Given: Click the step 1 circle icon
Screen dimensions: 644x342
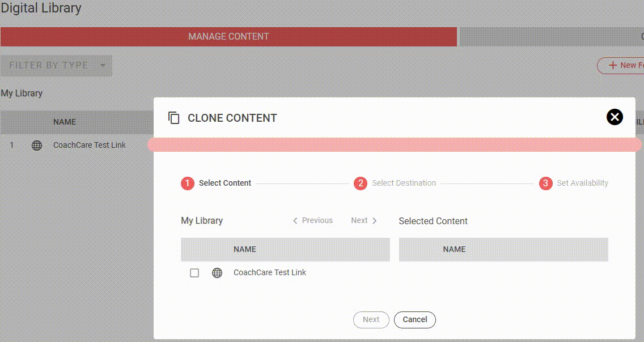Looking at the screenshot, I should [187, 183].
